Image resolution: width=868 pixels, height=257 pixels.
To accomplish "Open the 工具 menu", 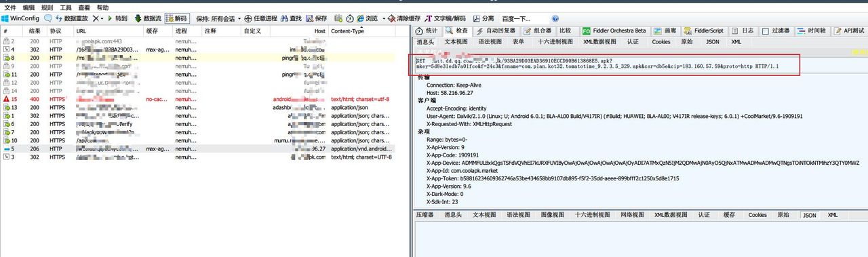I will point(66,7).
